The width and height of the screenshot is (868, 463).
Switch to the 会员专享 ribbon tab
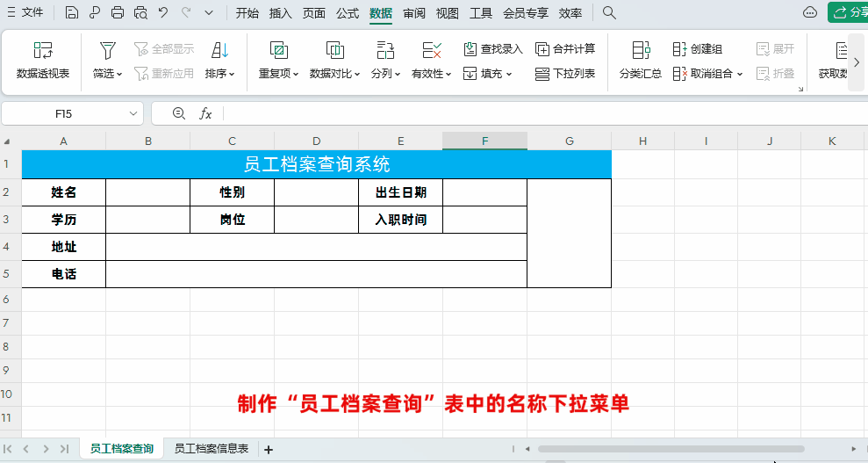(x=526, y=12)
